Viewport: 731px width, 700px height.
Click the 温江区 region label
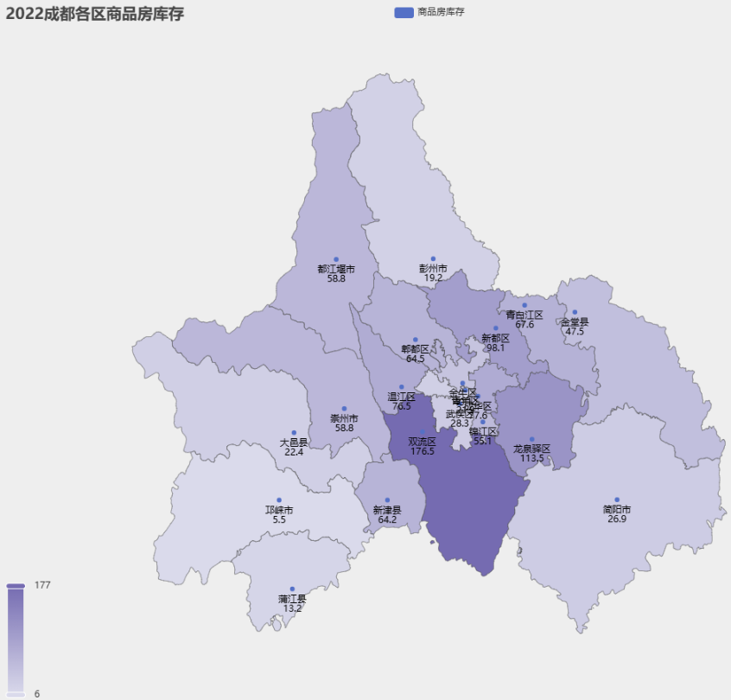(x=402, y=397)
